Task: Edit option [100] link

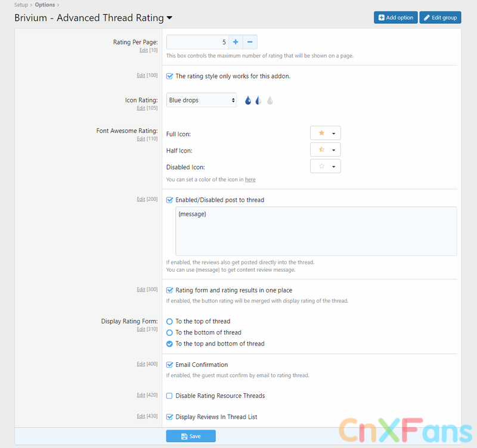Action: (x=141, y=76)
